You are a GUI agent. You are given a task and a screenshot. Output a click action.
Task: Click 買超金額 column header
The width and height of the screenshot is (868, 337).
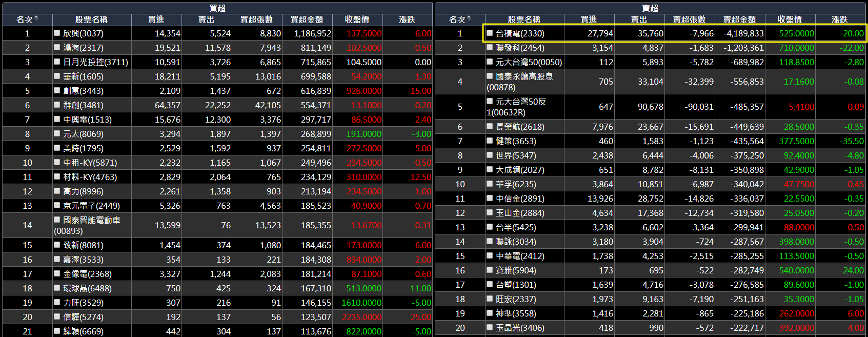[307, 19]
